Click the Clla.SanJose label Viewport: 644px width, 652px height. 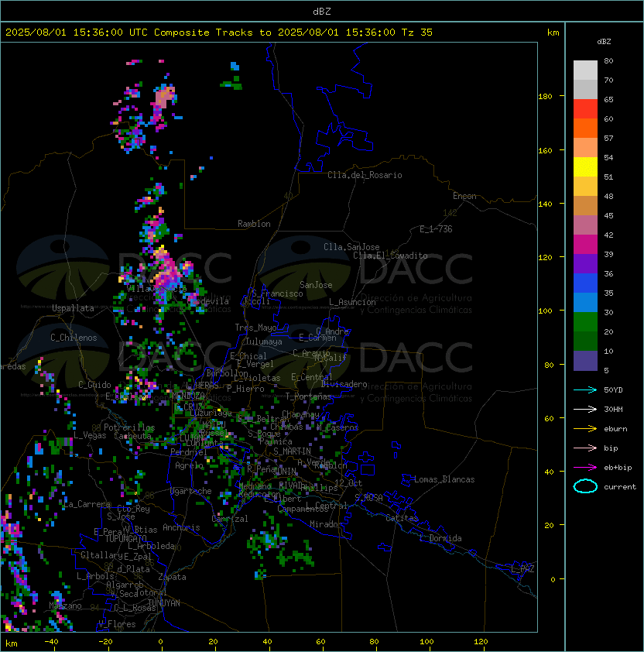click(351, 247)
